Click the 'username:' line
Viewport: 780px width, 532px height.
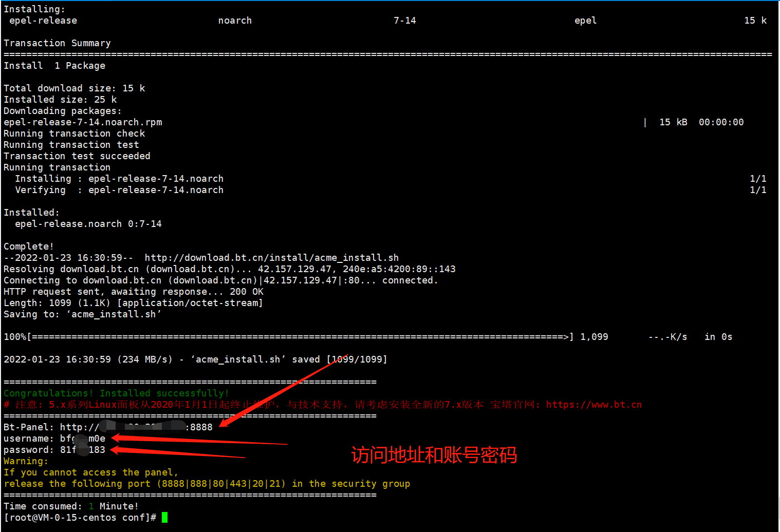point(54,439)
